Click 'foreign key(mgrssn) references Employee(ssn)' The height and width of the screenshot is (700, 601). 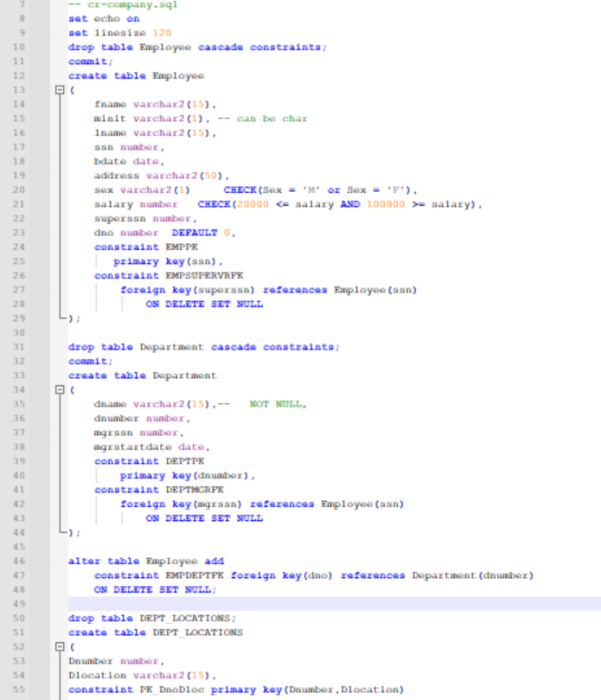[x=262, y=504]
